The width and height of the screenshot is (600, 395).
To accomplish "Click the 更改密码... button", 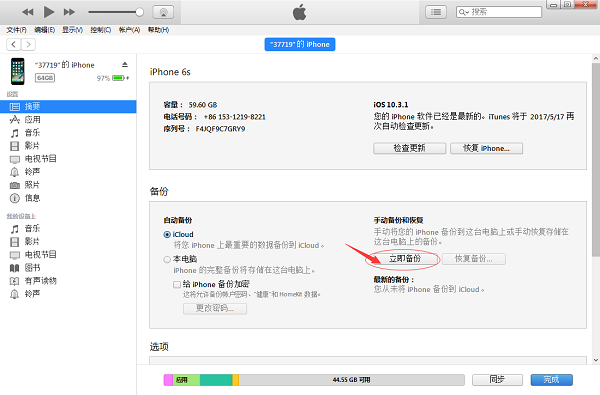I will click(x=215, y=308).
